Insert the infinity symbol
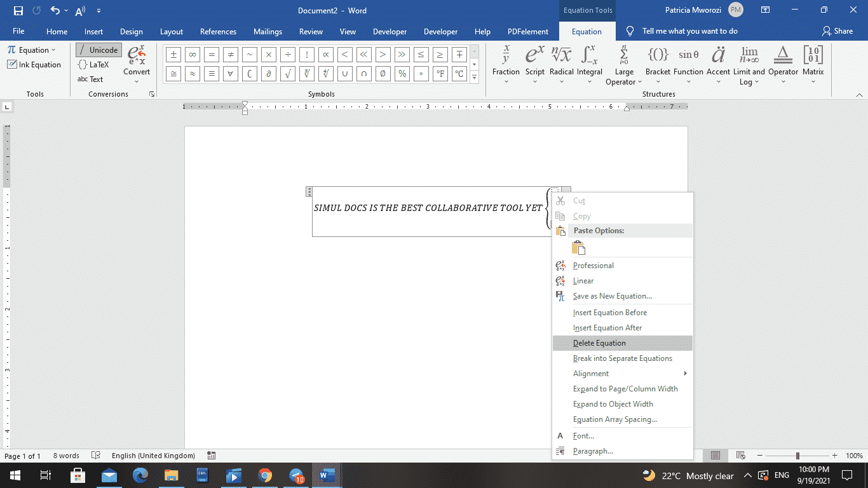Viewport: 868px width, 488px height. point(192,54)
